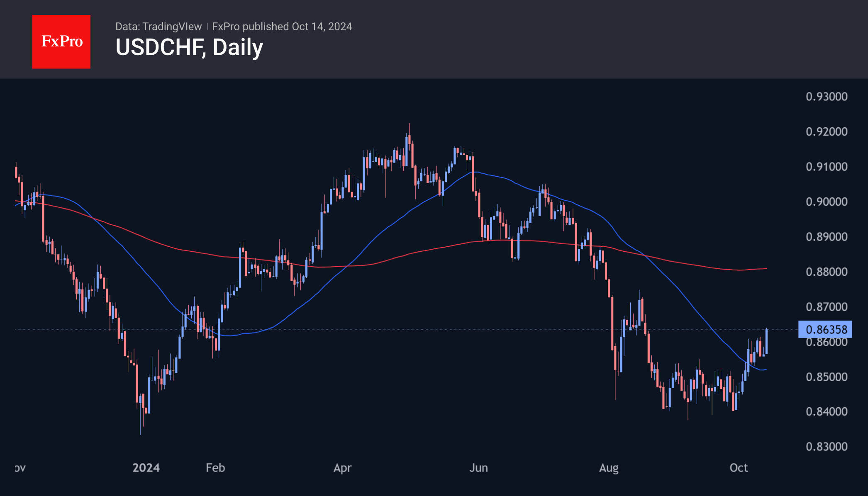Viewport: 868px width, 496px height.
Task: Select the Feb label on time axis
Action: (x=215, y=468)
